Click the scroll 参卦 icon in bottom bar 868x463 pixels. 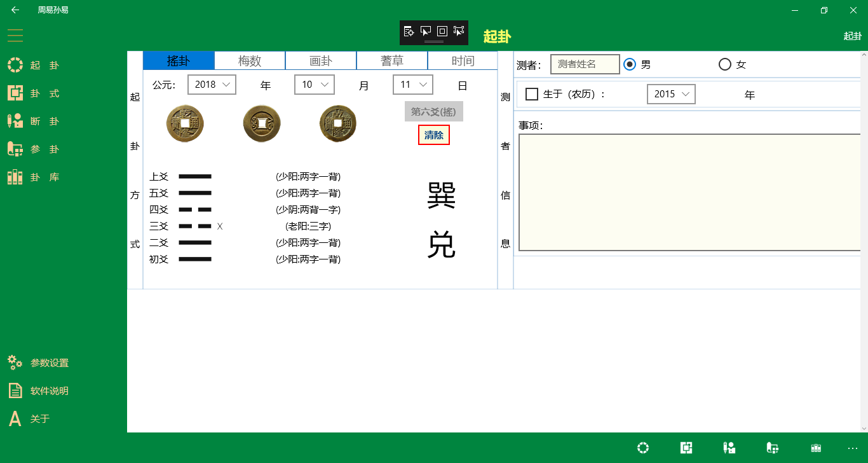(x=773, y=448)
